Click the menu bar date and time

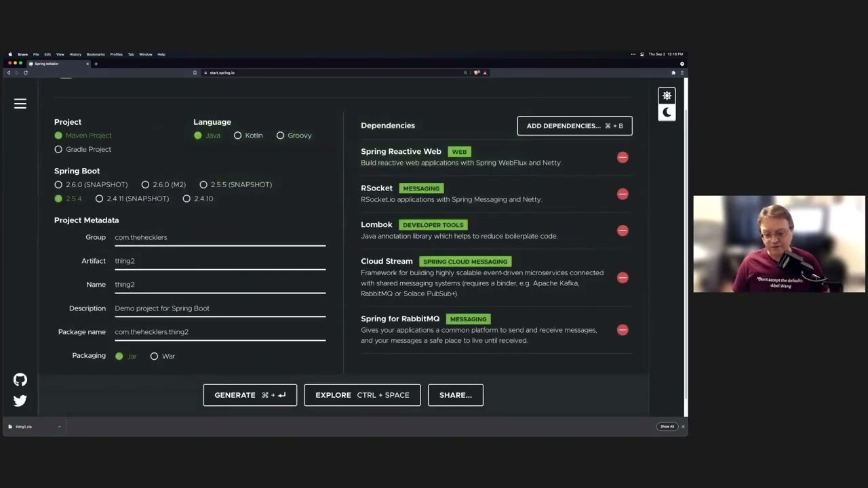click(666, 54)
